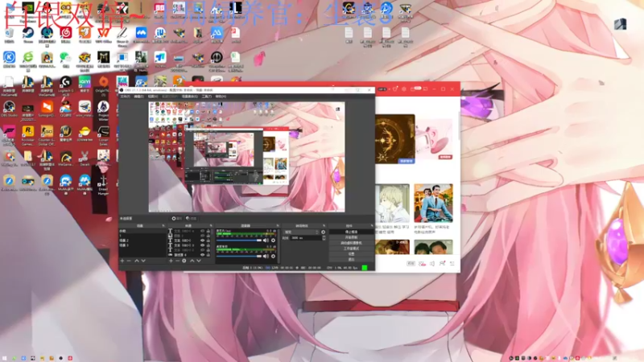Viewport: 644px width, 362px height.
Task: Click the desktop audio volume slider
Action: pos(239,256)
